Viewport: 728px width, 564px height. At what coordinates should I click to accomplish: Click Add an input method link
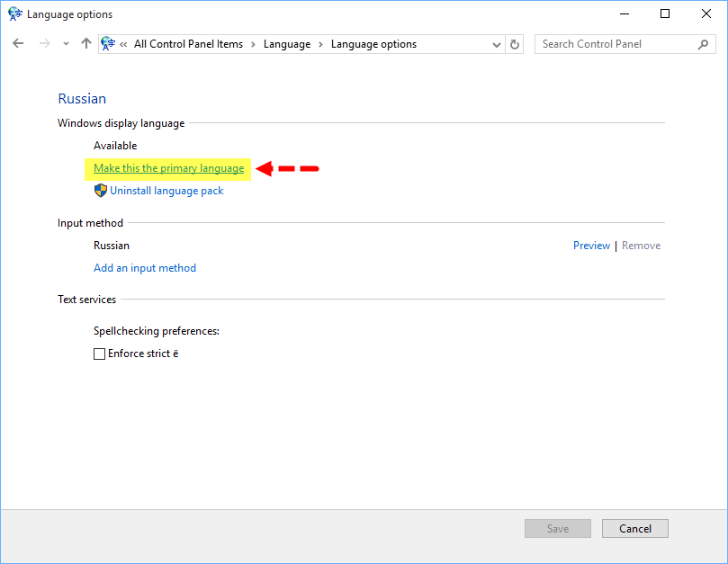tap(145, 268)
